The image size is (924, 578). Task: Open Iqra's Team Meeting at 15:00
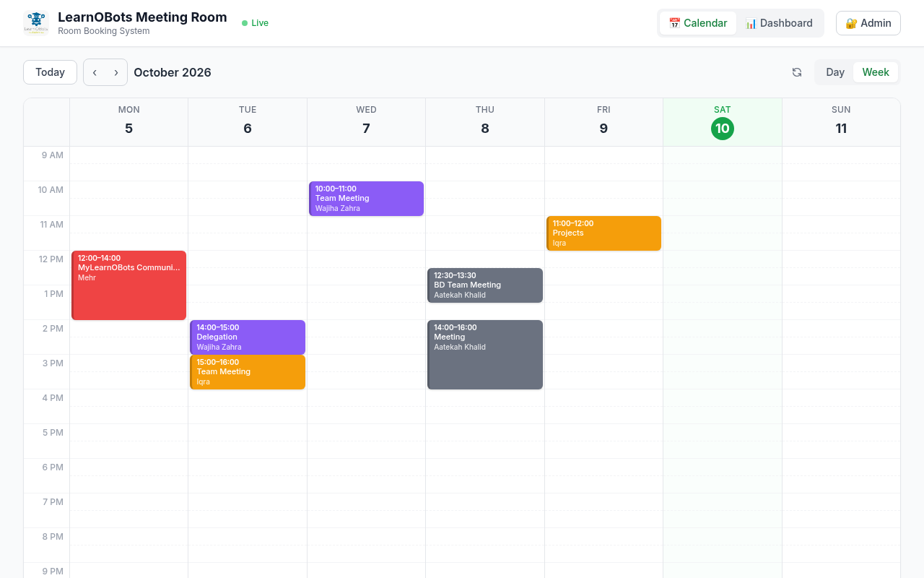[248, 372]
